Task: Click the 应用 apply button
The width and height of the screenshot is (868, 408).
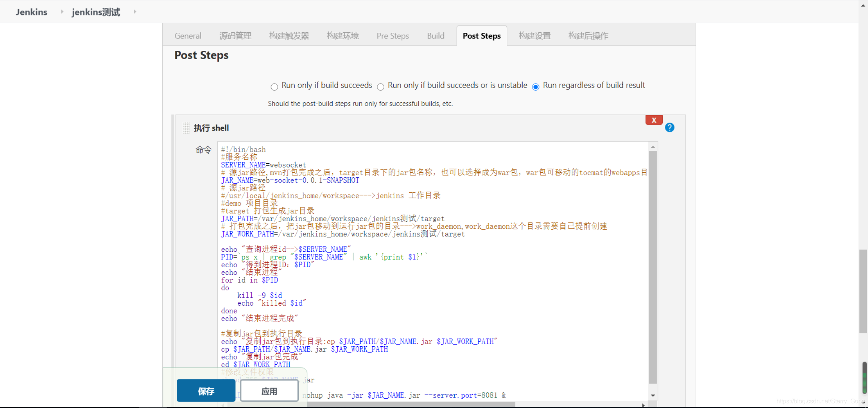Action: point(269,391)
